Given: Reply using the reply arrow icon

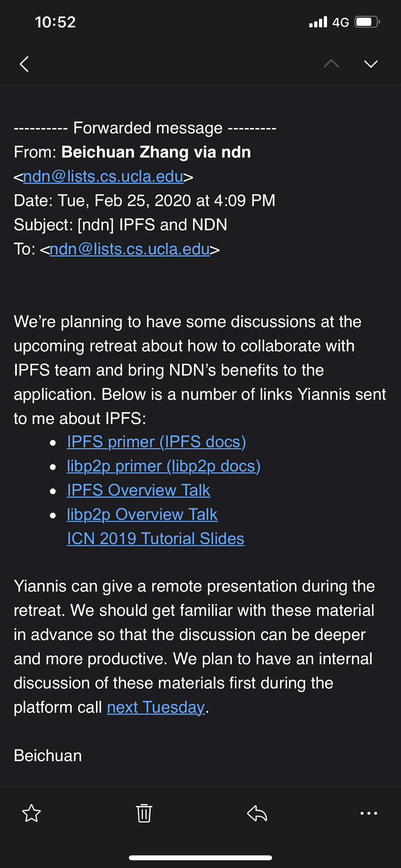Looking at the screenshot, I should [x=257, y=813].
